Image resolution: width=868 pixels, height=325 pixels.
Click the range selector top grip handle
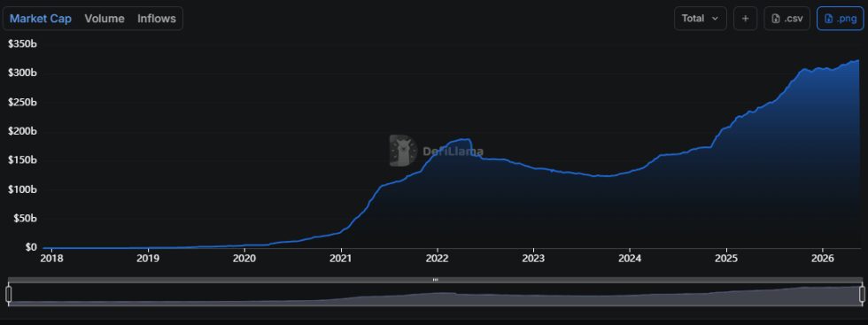(x=435, y=280)
